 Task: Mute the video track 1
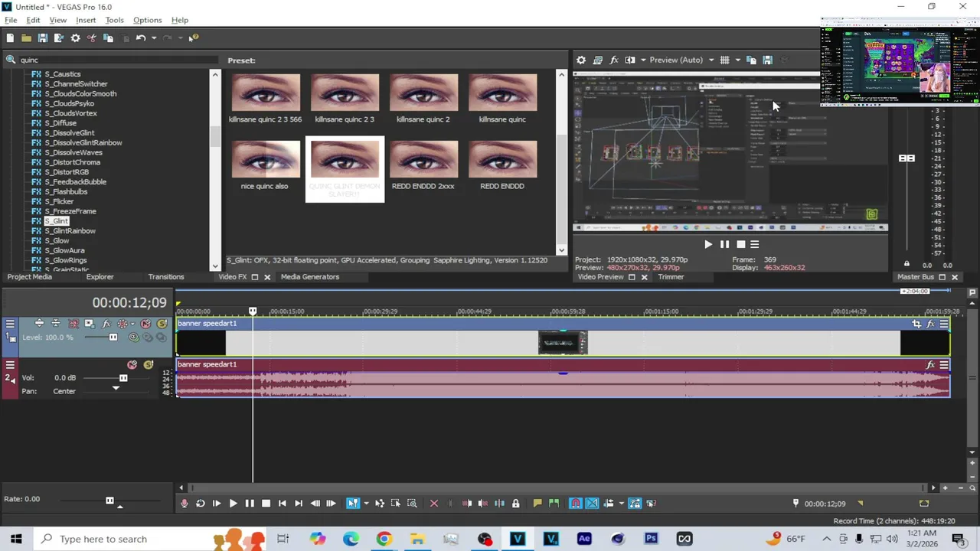coord(145,324)
